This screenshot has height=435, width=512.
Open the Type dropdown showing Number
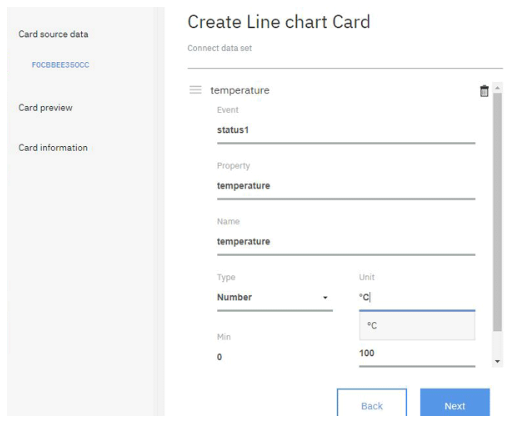tap(275, 297)
